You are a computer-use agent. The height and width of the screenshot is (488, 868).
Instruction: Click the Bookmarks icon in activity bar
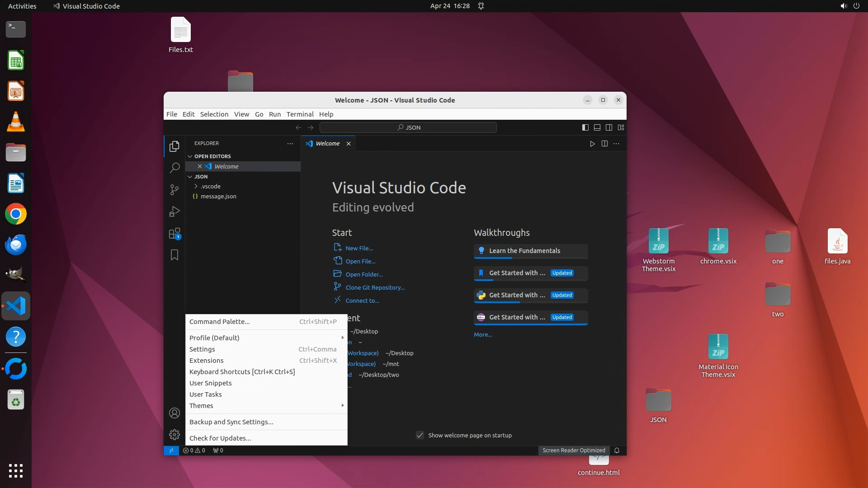coord(174,255)
